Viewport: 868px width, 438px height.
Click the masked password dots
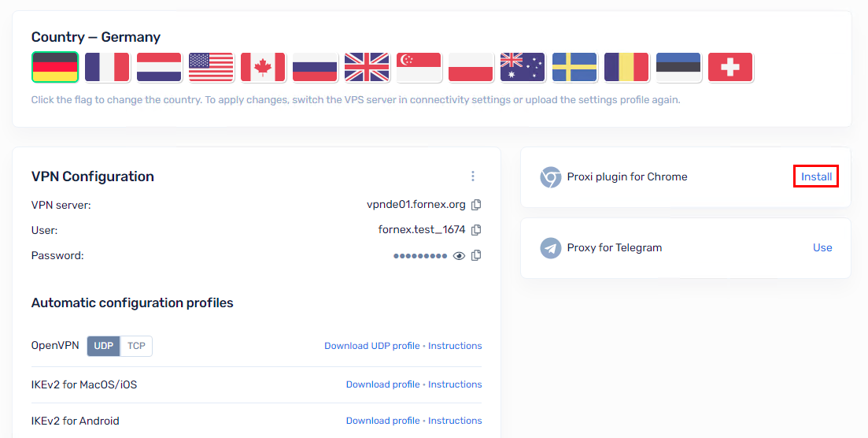click(x=420, y=256)
